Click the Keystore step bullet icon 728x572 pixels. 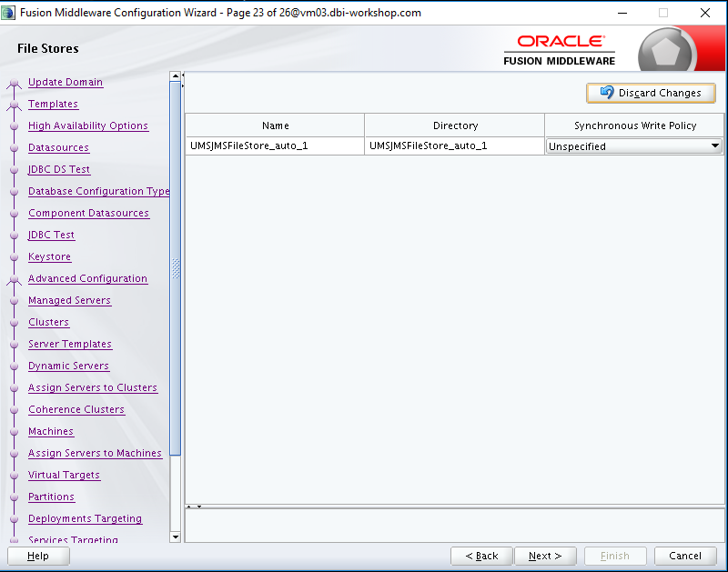pos(15,257)
